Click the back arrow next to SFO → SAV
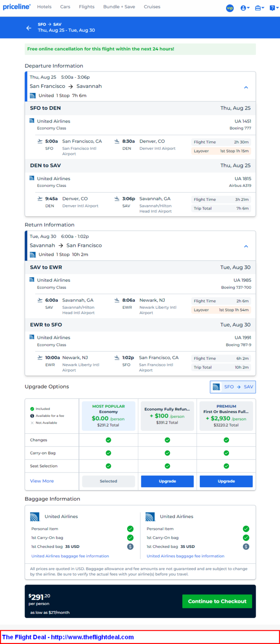Viewport: 280px width, 644px height. (29, 28)
